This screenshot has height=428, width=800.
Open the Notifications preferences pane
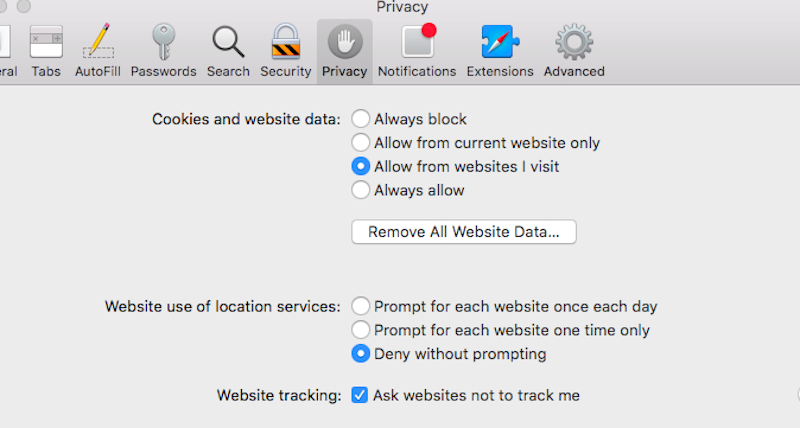tap(417, 50)
